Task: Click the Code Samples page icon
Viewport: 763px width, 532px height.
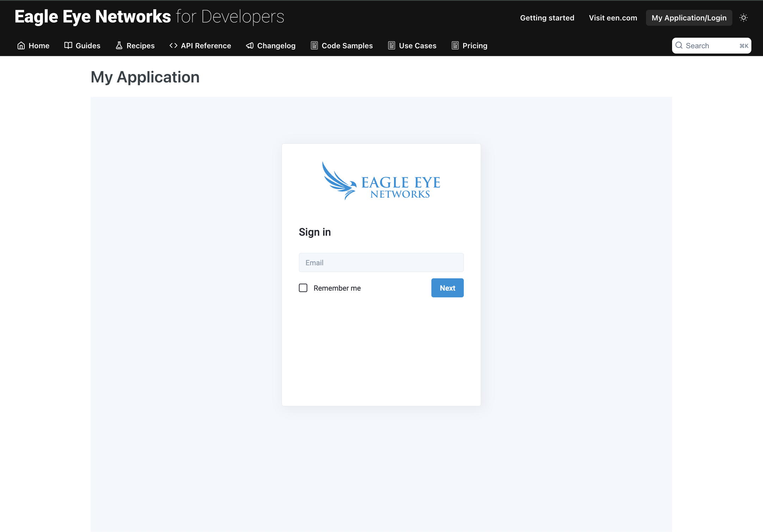Action: pos(314,45)
